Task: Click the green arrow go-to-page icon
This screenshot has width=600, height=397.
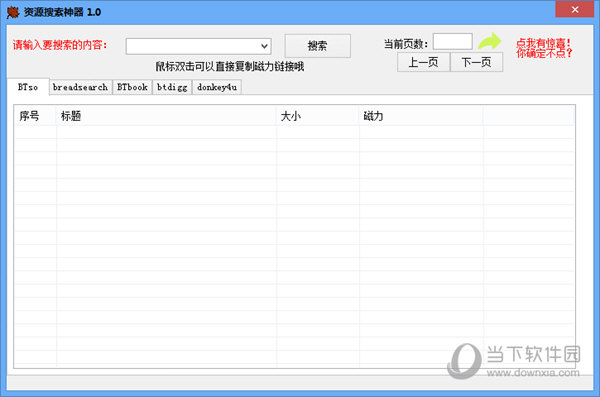Action: pos(489,41)
